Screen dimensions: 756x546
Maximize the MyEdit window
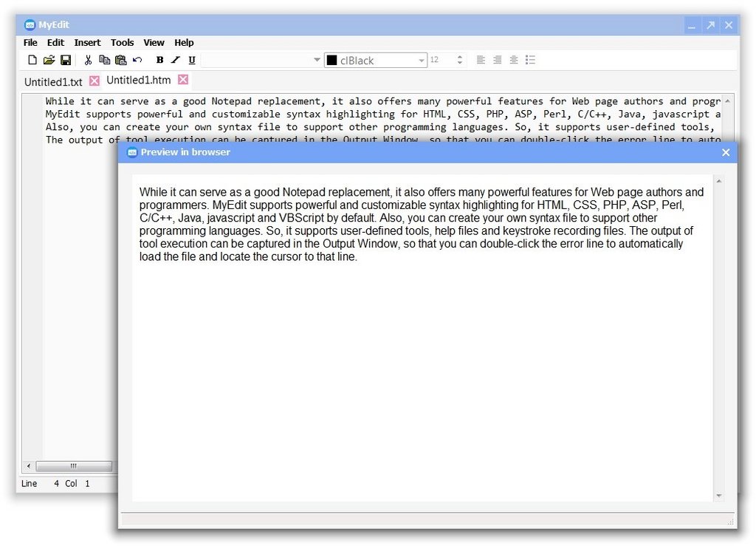tap(711, 25)
